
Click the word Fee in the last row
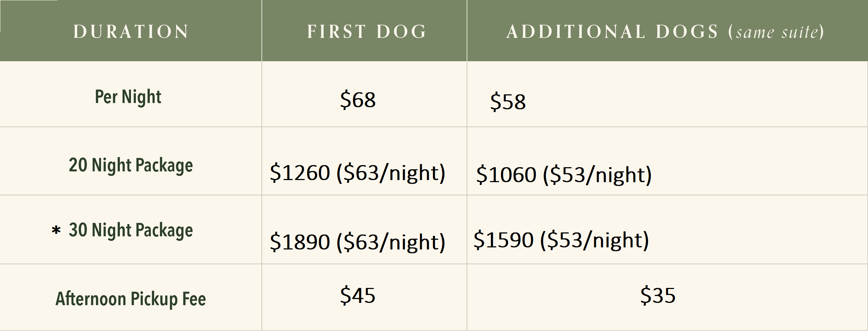194,299
